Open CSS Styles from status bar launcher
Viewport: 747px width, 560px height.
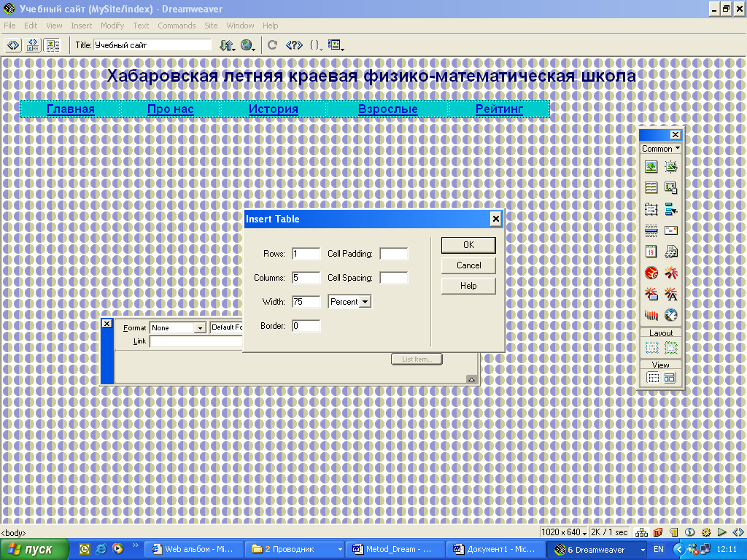tap(690, 532)
